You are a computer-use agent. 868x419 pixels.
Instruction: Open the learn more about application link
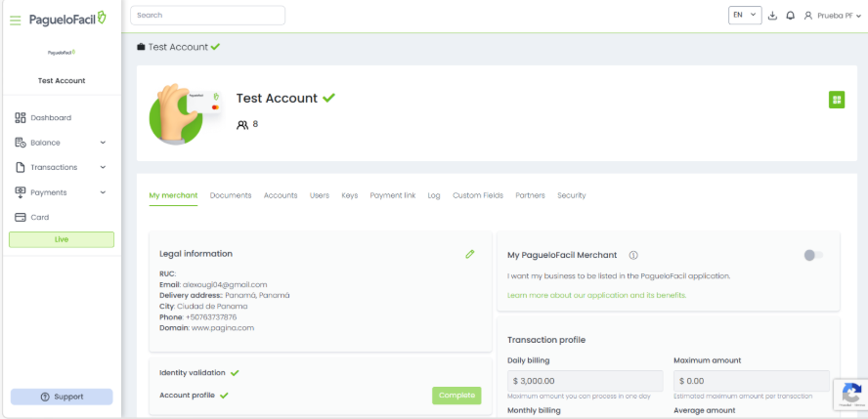click(596, 295)
